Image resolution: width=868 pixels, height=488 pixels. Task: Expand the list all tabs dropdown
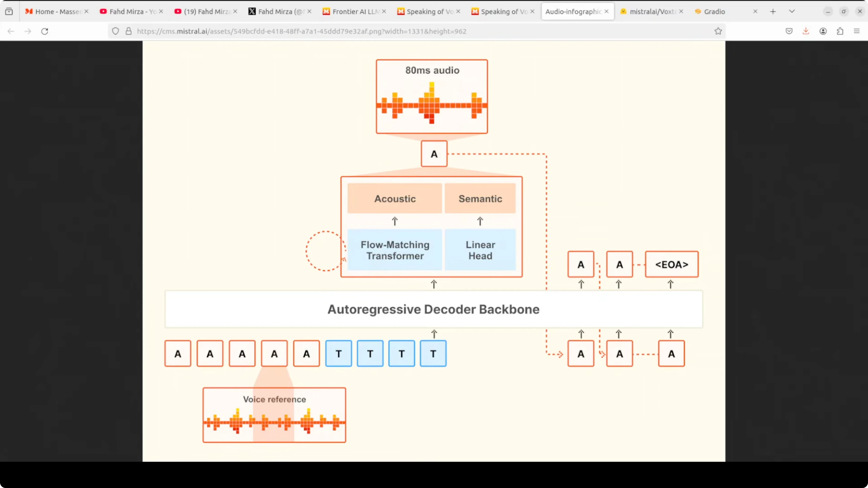(792, 12)
